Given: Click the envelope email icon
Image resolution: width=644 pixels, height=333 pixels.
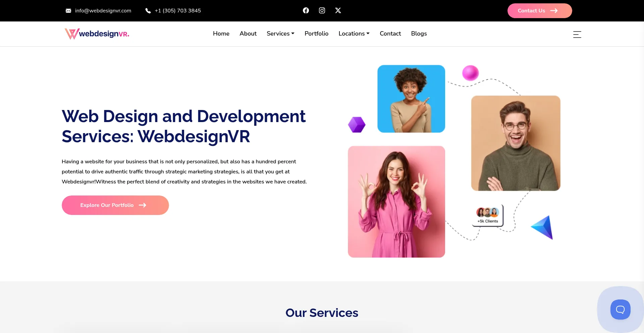Looking at the screenshot, I should pyautogui.click(x=68, y=11).
